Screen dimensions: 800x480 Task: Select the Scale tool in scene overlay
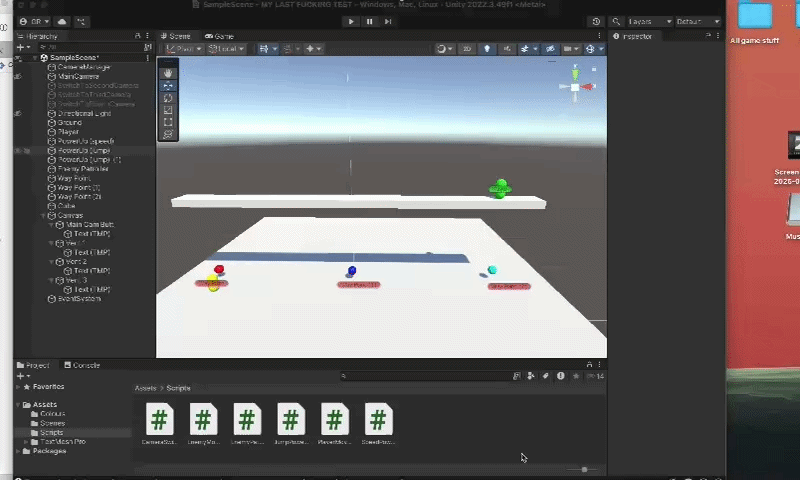point(168,110)
